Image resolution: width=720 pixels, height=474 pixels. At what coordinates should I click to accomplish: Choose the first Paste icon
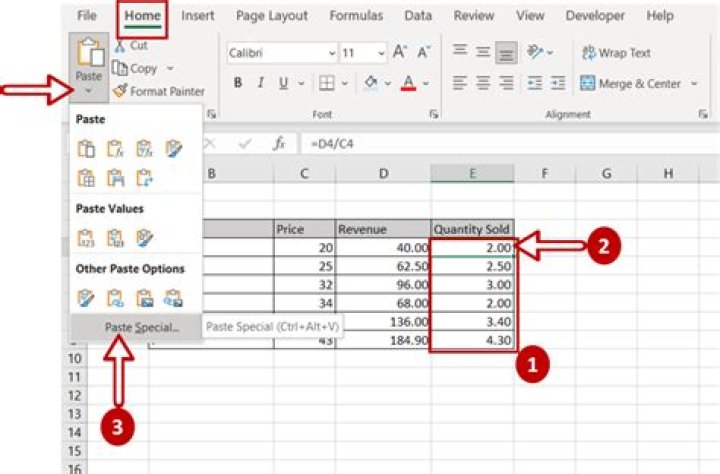tap(86, 149)
